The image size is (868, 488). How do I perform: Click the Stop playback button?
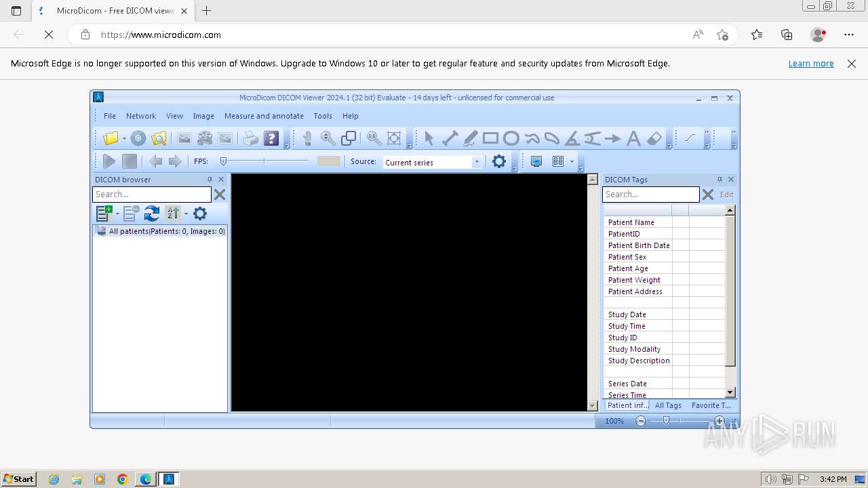pyautogui.click(x=130, y=161)
